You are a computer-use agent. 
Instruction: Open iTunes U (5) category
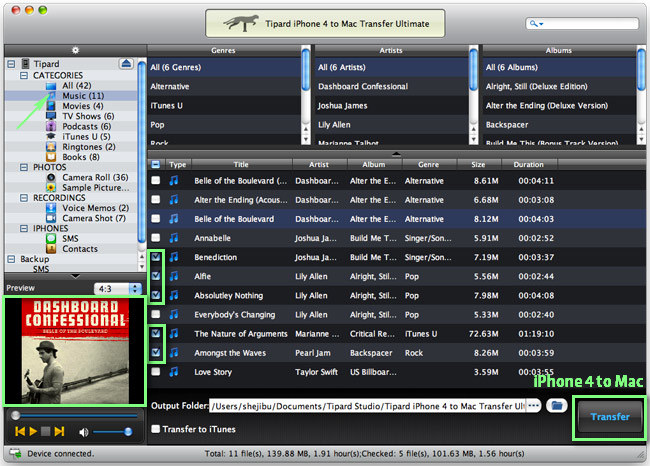(x=86, y=137)
